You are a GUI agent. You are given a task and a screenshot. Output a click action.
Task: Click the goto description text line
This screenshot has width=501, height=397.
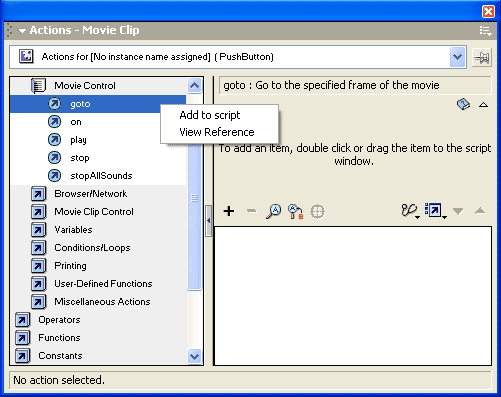coord(331,85)
